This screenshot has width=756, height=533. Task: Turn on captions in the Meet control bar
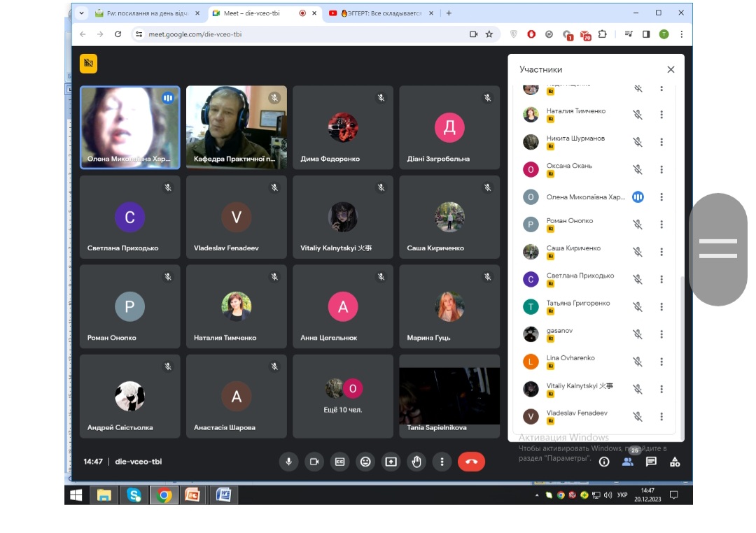click(340, 462)
